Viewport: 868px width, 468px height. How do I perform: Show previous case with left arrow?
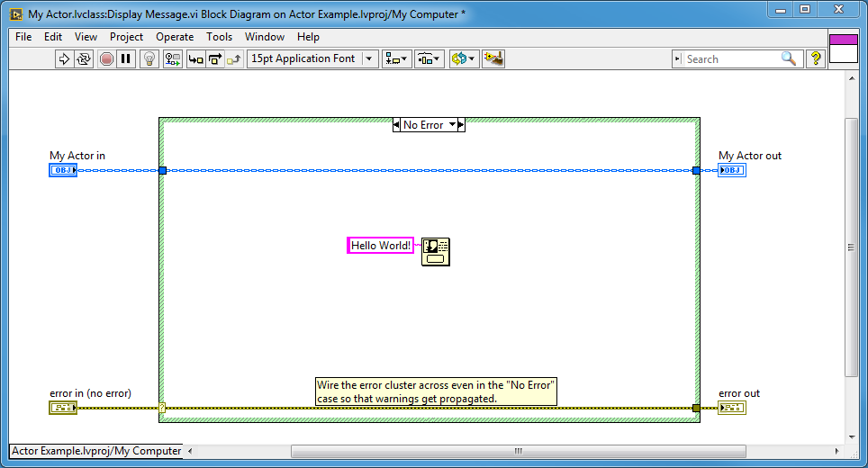(x=396, y=125)
